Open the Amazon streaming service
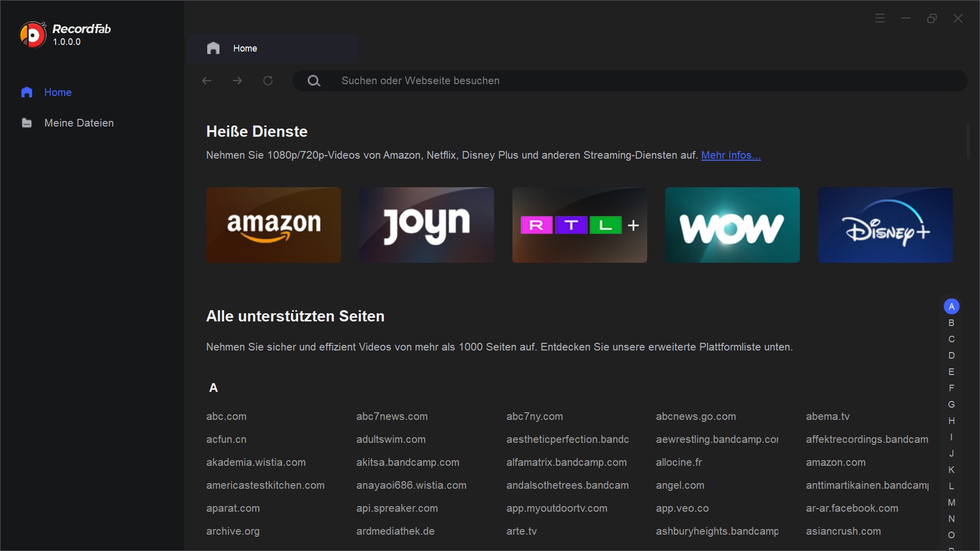This screenshot has height=551, width=980. [273, 226]
